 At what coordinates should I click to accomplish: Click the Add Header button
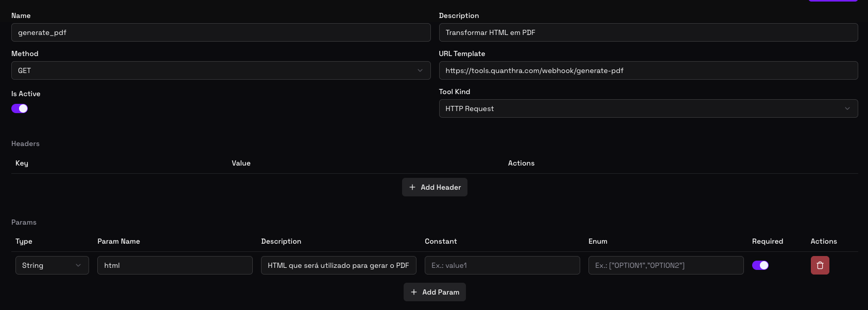(435, 187)
